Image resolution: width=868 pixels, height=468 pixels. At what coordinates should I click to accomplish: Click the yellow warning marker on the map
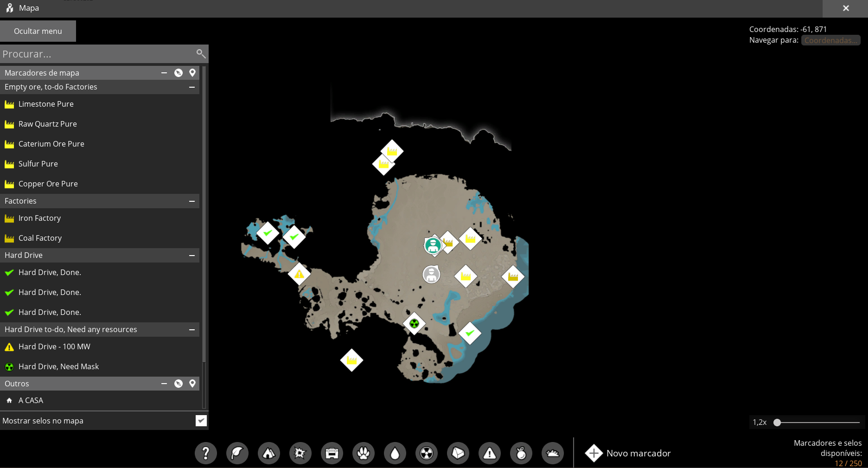click(299, 274)
